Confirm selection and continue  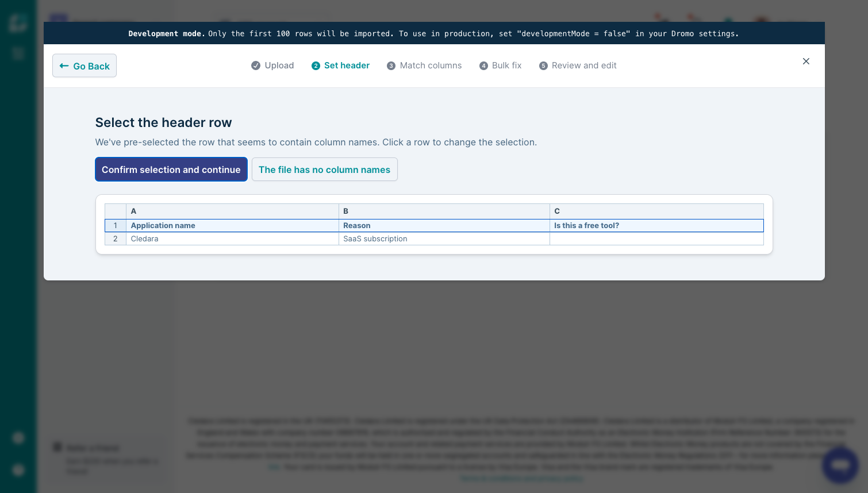171,170
